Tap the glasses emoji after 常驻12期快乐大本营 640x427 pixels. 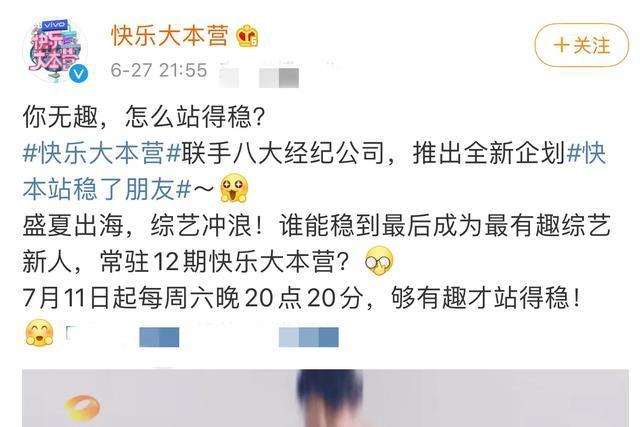tap(379, 261)
